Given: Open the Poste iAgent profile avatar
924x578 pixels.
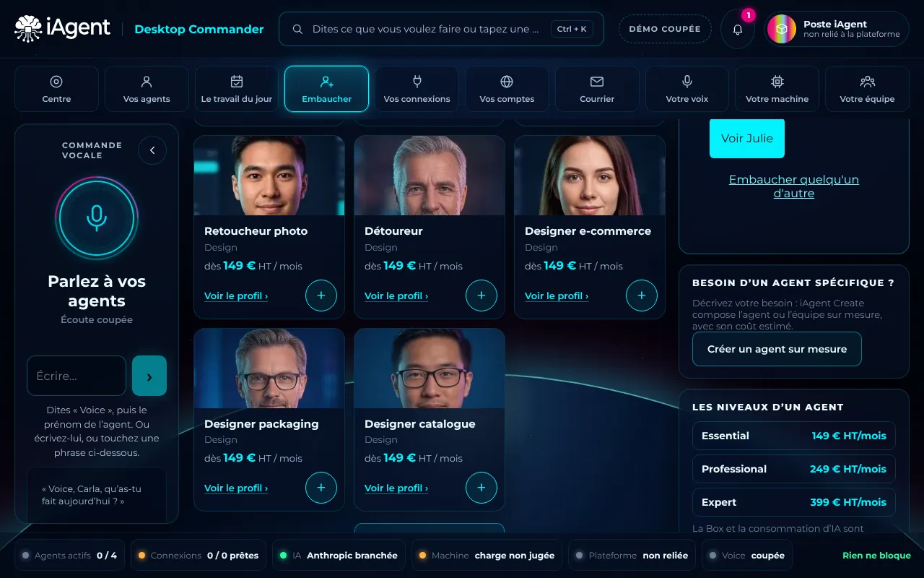Looking at the screenshot, I should pos(782,29).
